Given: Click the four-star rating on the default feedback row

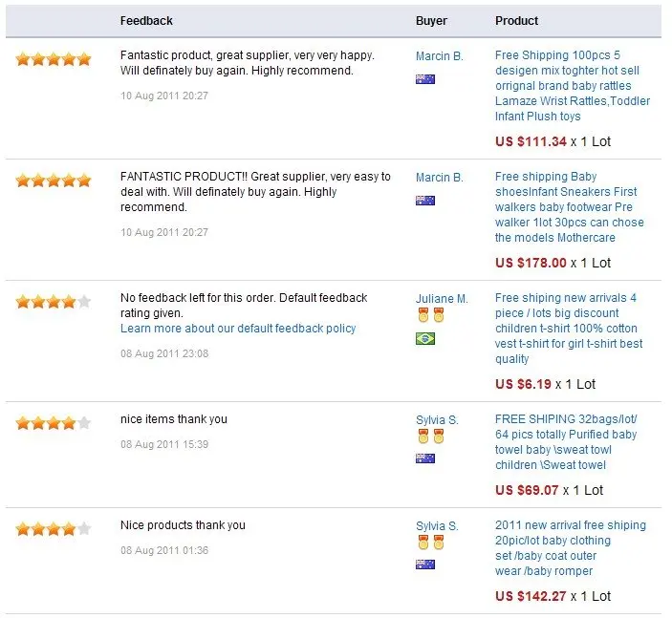Looking at the screenshot, I should click(54, 302).
